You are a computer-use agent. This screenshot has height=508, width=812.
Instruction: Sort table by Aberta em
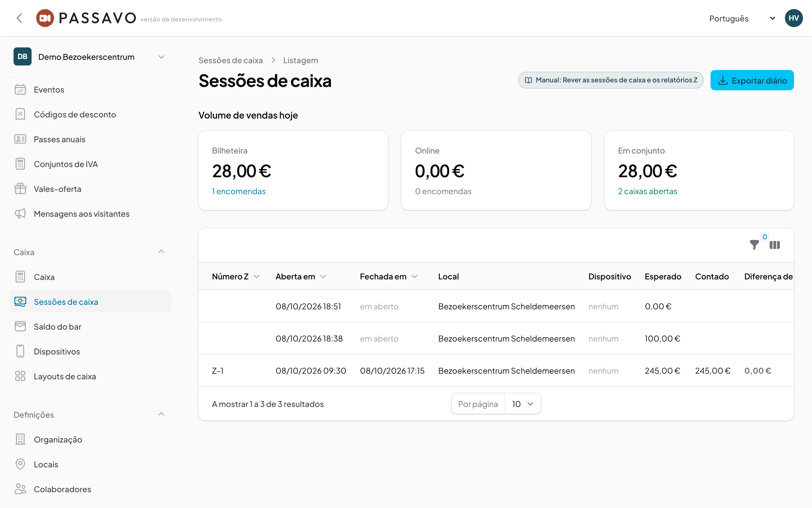[301, 277]
